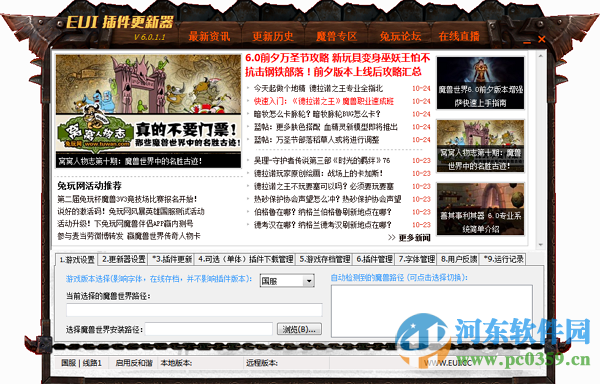Open the 更新历史 navigation item
Screen dimensions: 600x384
pos(273,36)
